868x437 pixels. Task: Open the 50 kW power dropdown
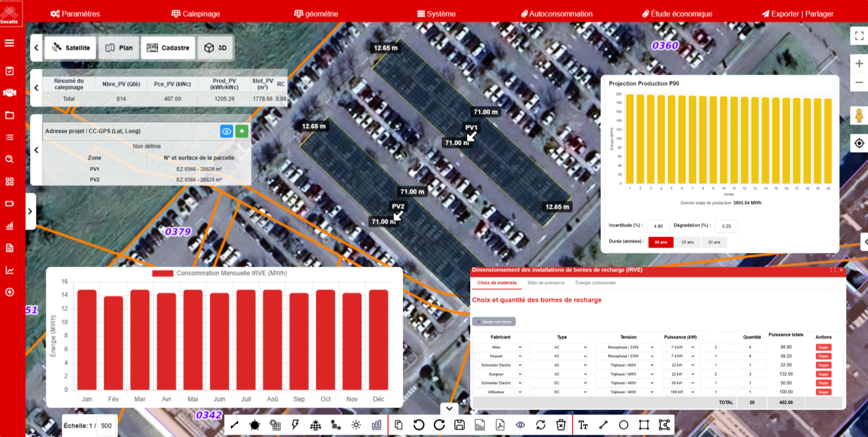679,383
